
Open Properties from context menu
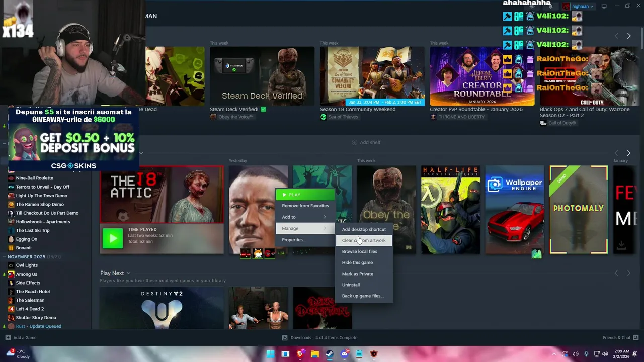[305, 240]
